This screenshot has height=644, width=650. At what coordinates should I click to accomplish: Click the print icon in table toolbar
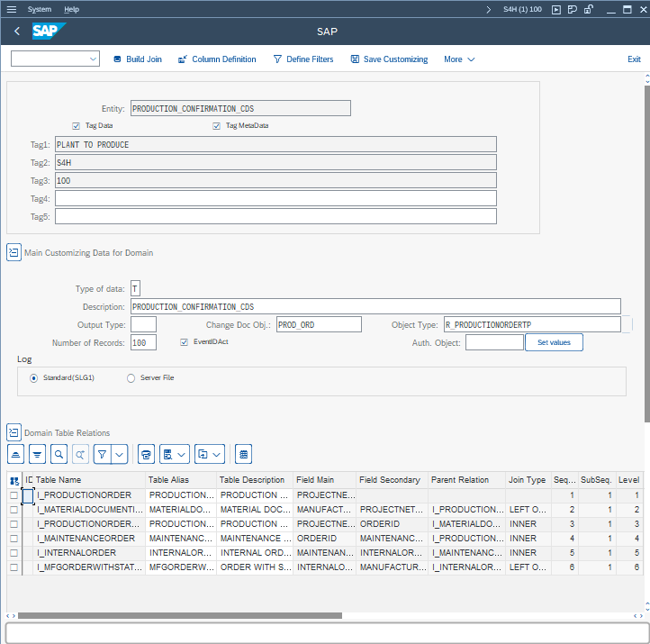147,454
